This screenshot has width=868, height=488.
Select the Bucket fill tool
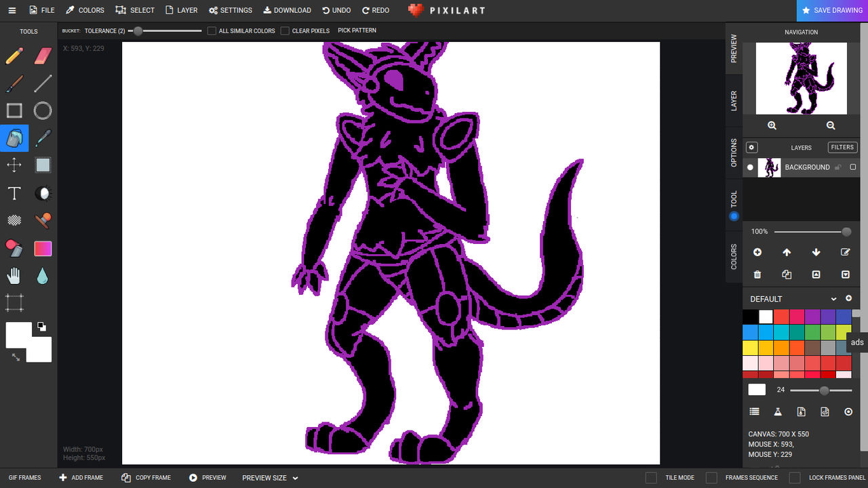coord(14,138)
